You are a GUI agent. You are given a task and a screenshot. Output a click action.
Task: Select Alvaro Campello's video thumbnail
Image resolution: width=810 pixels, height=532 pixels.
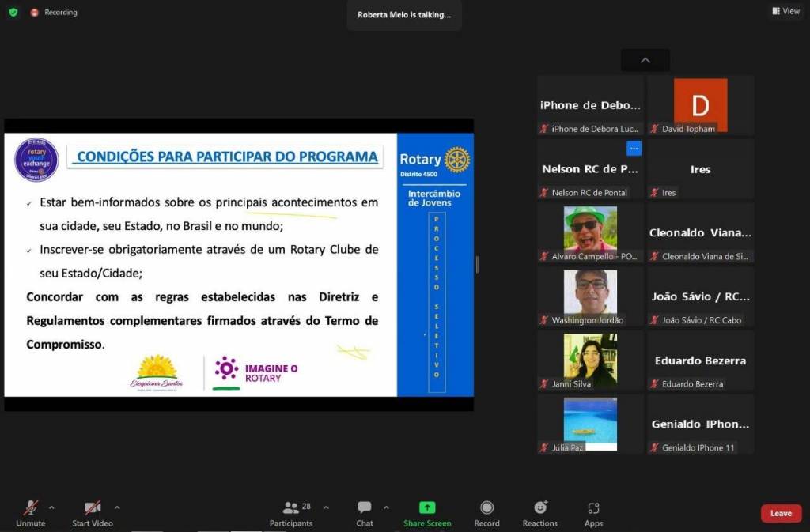click(589, 228)
